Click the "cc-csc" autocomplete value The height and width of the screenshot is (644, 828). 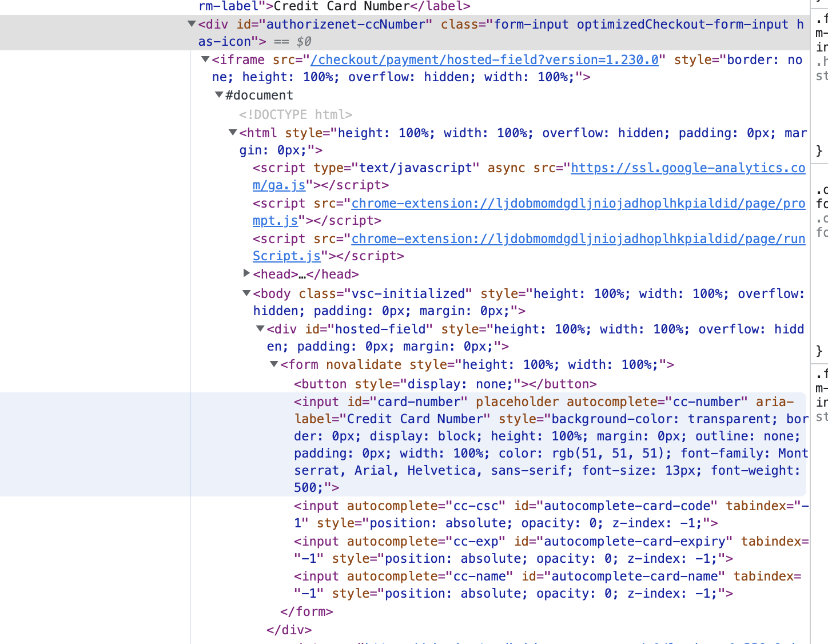pos(476,506)
